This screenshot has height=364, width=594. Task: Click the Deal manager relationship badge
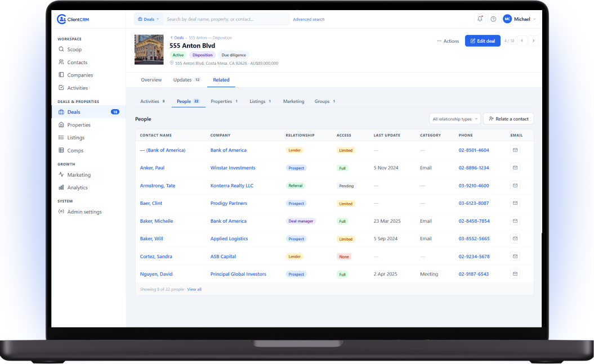(x=301, y=221)
